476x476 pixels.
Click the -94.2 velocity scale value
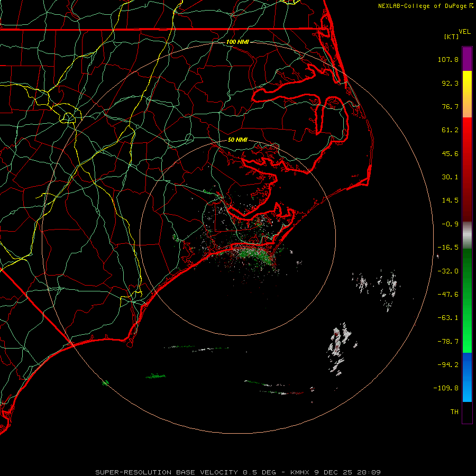(x=448, y=364)
